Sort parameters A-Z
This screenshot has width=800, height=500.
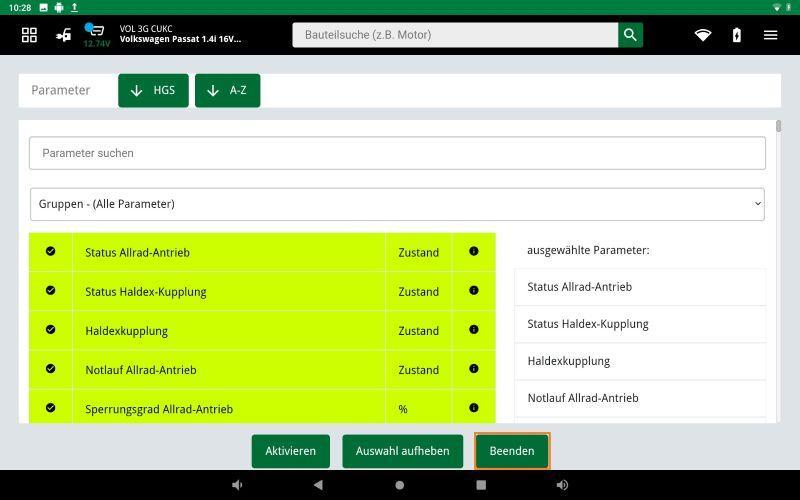pos(228,90)
